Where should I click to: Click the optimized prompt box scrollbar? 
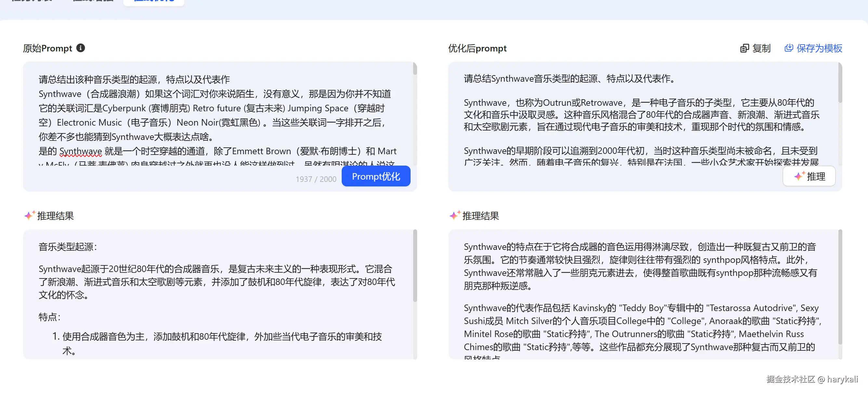point(840,83)
